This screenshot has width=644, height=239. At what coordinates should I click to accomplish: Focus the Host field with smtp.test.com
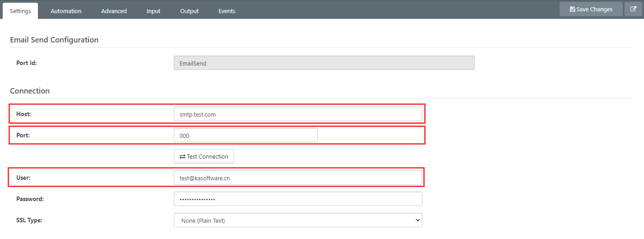click(298, 114)
